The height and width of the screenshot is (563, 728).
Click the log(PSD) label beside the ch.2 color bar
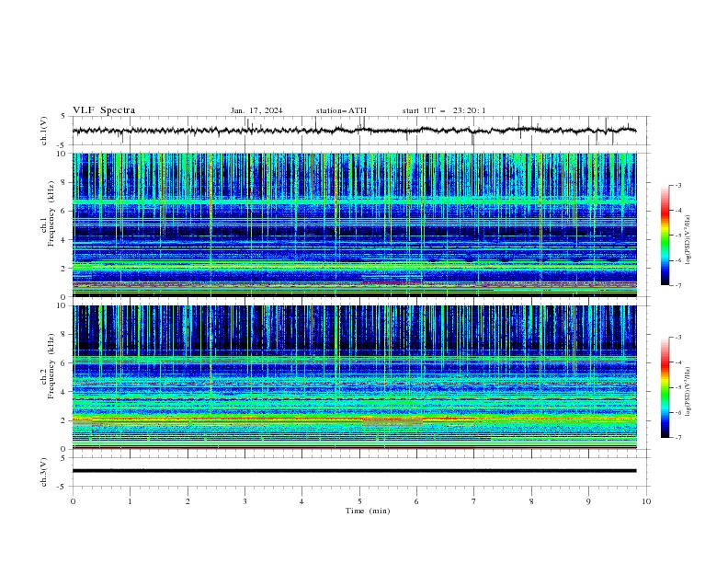tap(688, 392)
